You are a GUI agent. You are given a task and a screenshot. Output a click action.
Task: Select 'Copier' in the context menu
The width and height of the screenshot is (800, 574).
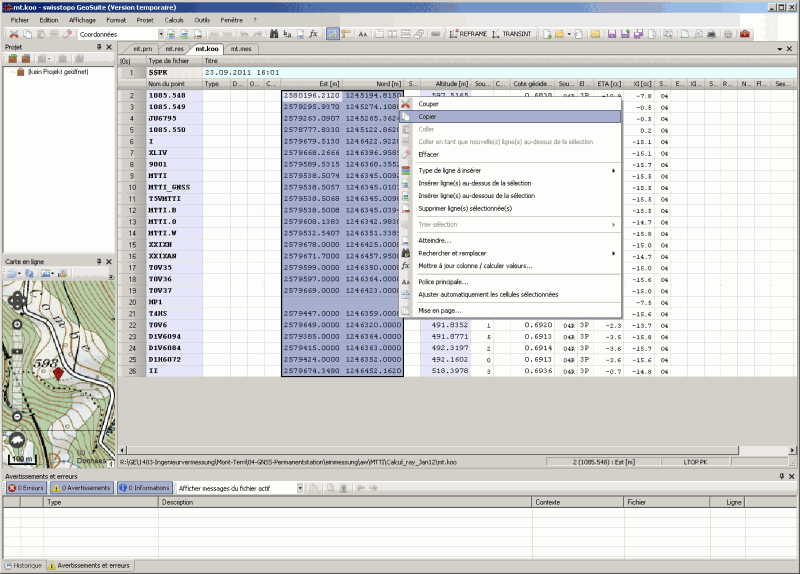click(428, 116)
